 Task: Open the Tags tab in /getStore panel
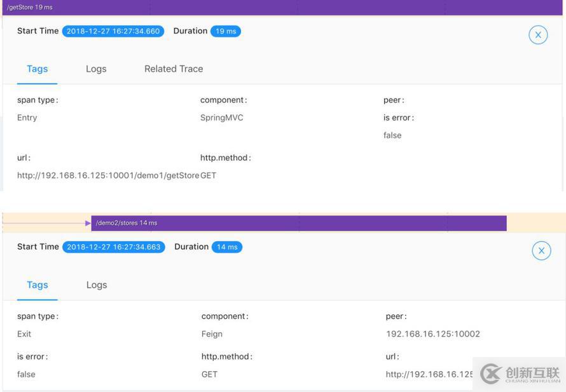[x=37, y=69]
